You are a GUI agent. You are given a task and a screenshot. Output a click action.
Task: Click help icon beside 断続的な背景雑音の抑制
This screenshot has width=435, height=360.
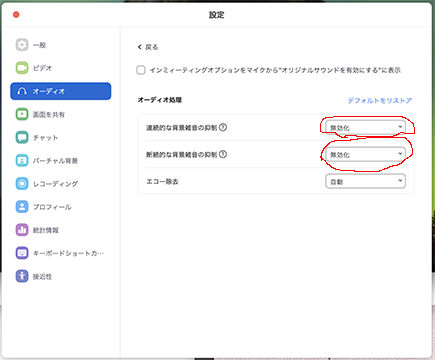point(223,154)
